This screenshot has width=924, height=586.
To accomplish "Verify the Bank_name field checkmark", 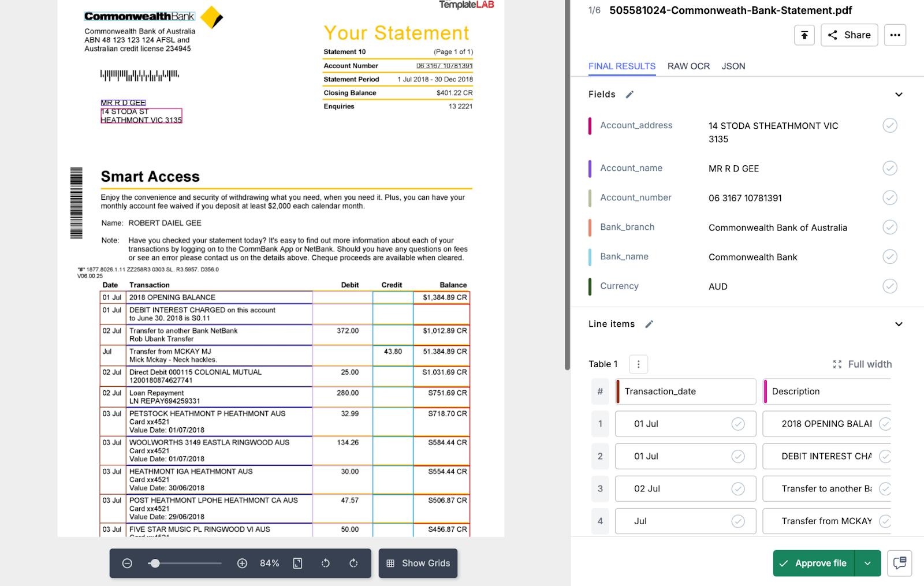I will point(890,256).
